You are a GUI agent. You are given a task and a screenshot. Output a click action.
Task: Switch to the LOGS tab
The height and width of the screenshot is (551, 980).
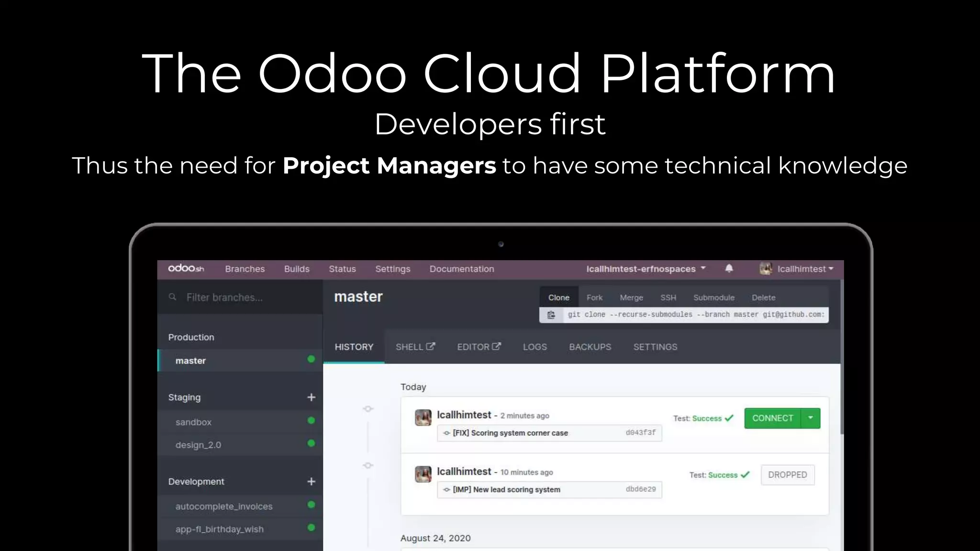pyautogui.click(x=535, y=347)
